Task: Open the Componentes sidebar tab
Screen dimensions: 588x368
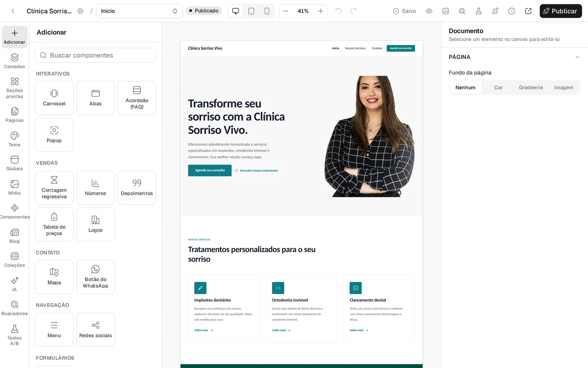Action: pyautogui.click(x=14, y=212)
